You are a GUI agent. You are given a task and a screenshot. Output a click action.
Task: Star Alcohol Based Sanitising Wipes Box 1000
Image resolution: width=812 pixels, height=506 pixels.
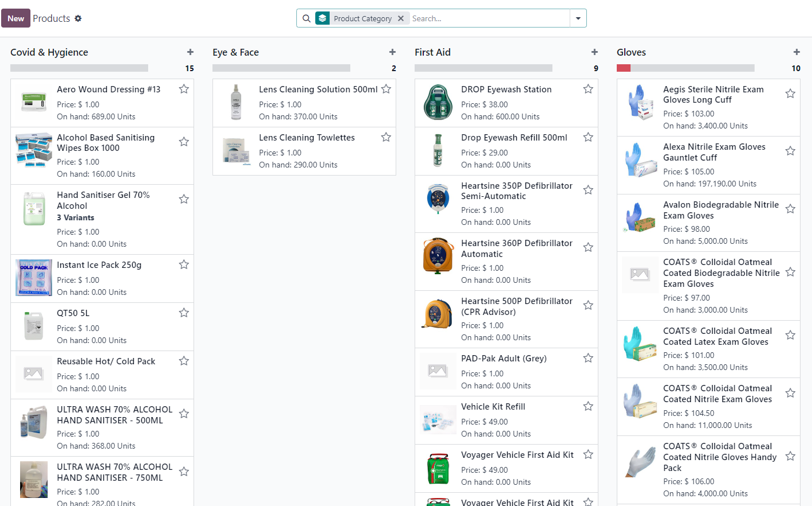click(x=184, y=142)
